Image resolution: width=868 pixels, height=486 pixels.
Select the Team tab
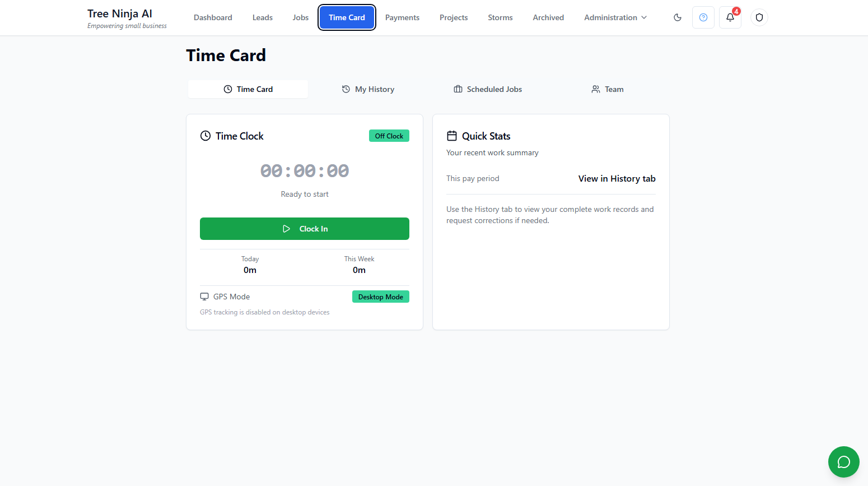point(608,89)
